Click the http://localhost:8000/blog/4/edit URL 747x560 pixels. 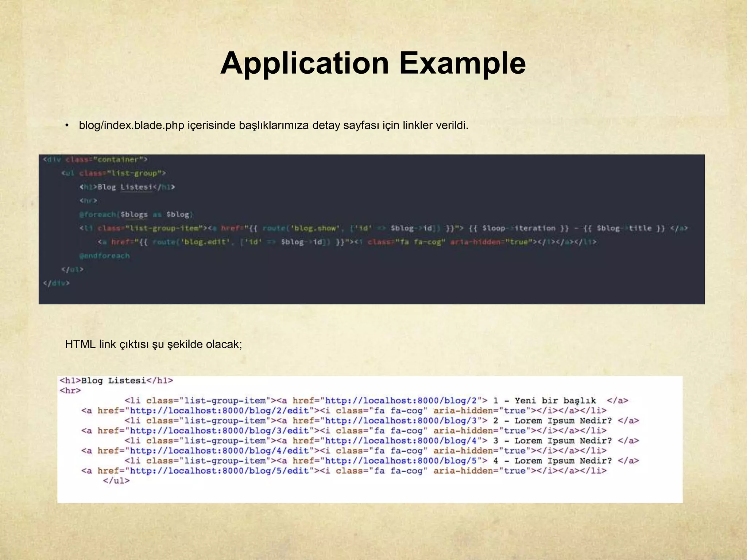point(220,451)
